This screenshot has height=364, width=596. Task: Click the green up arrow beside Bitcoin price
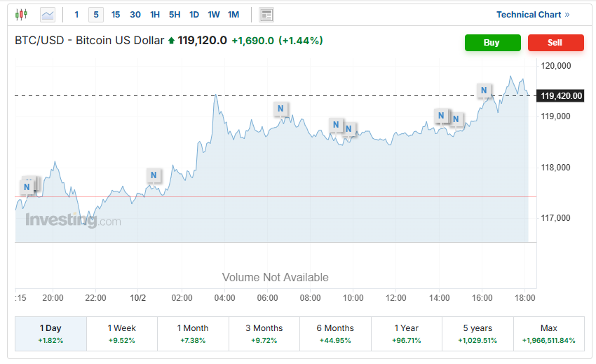pyautogui.click(x=171, y=41)
